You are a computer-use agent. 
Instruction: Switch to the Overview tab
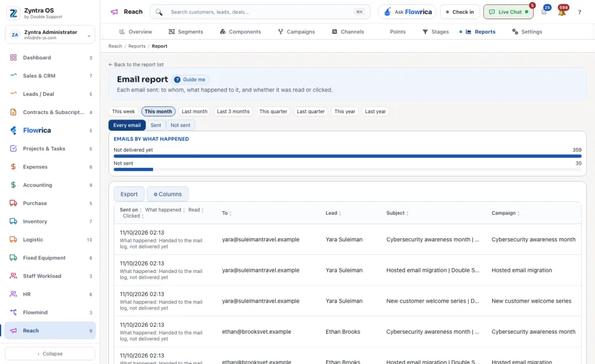pos(136,32)
